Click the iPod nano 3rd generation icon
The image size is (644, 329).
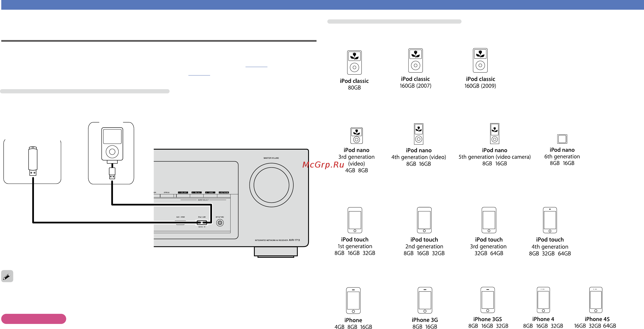coord(357,136)
